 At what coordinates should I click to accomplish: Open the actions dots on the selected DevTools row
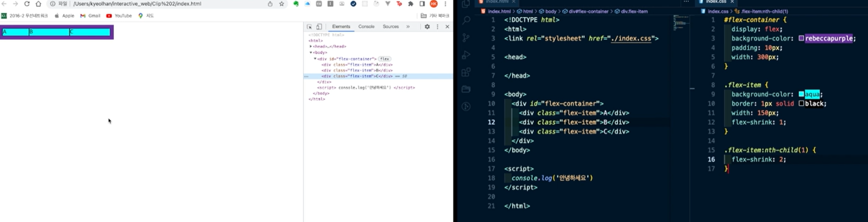click(x=306, y=76)
